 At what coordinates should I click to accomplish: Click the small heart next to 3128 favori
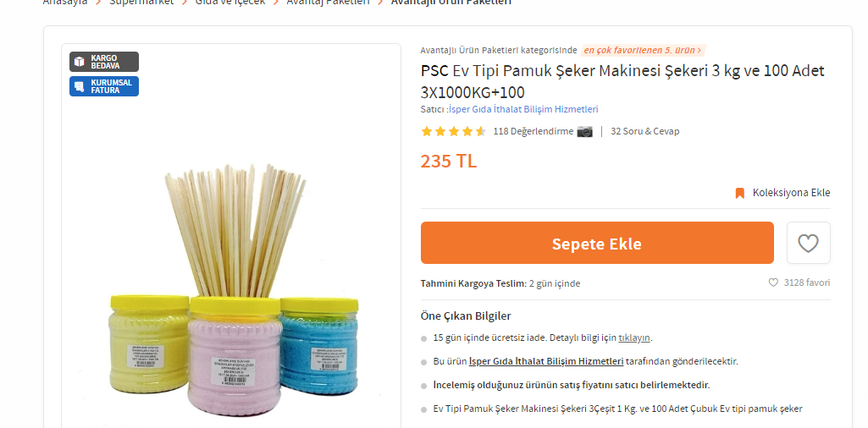click(773, 283)
